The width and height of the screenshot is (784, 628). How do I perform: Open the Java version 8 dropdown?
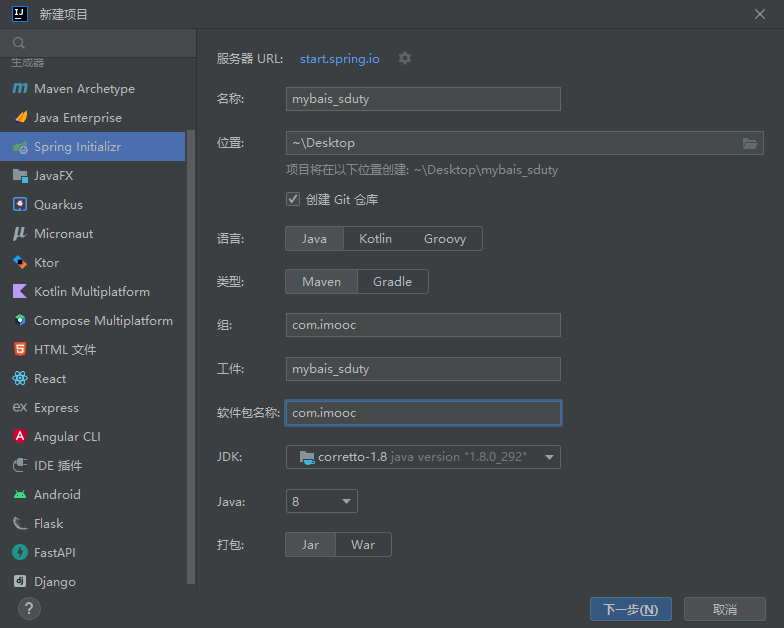[322, 501]
